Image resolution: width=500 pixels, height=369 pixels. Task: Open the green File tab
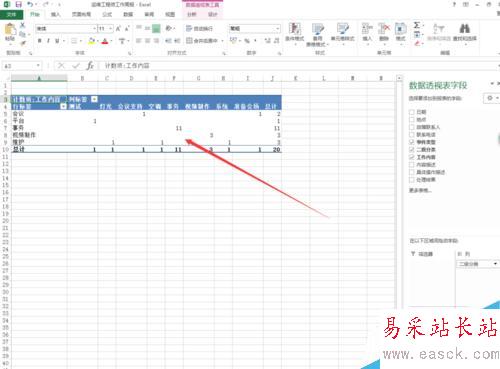tap(12, 15)
